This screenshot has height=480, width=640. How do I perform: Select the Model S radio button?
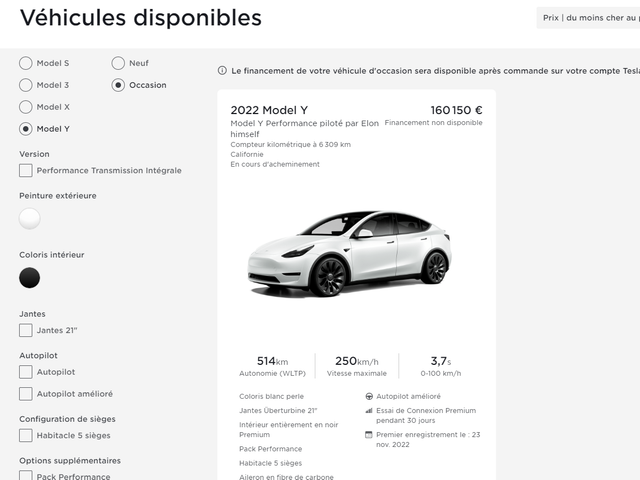click(26, 63)
